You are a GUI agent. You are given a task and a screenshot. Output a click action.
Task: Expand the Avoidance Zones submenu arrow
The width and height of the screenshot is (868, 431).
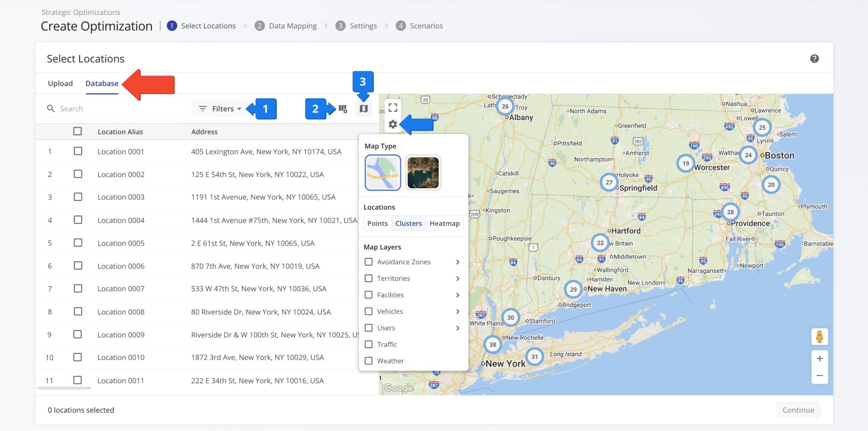click(x=458, y=262)
